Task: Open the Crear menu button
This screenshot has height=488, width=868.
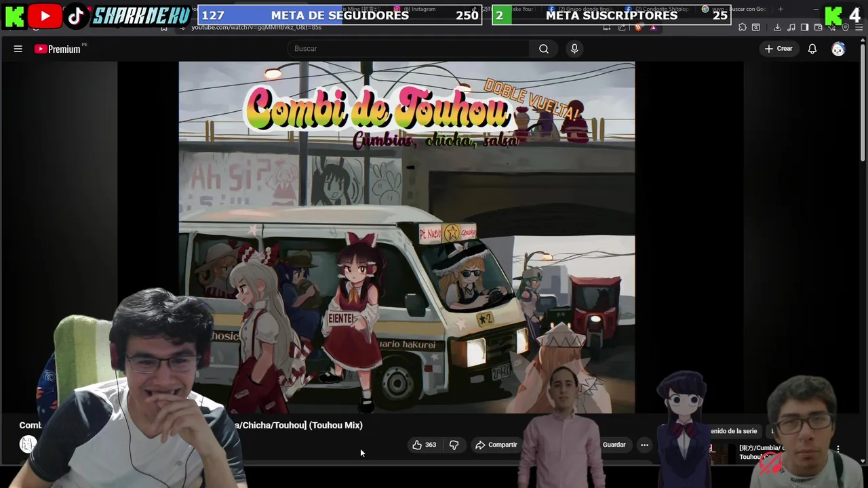Action: coord(778,49)
